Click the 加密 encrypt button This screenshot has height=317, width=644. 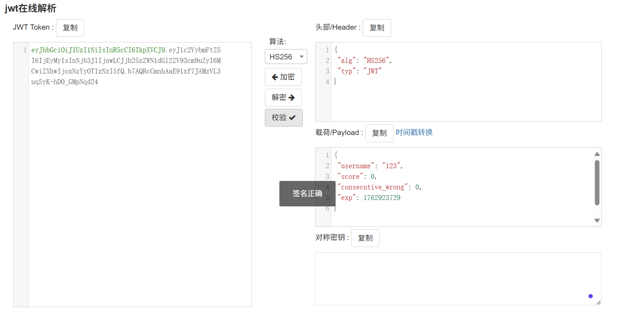pyautogui.click(x=283, y=77)
